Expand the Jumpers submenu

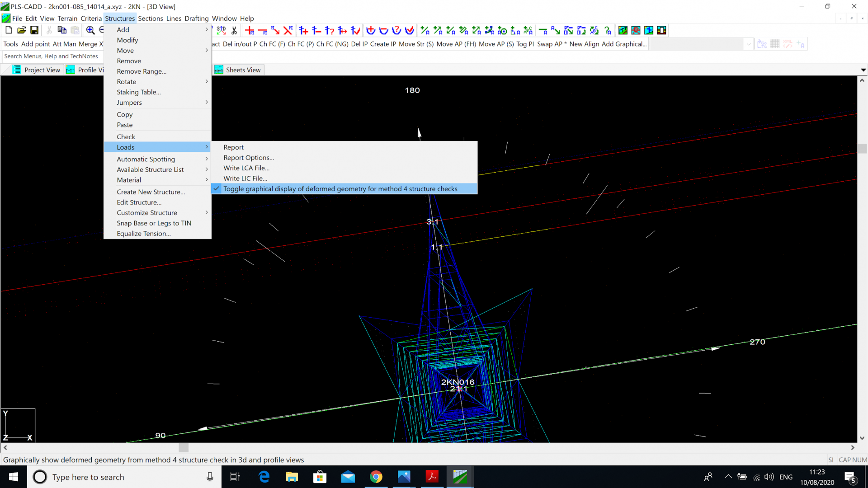click(157, 103)
